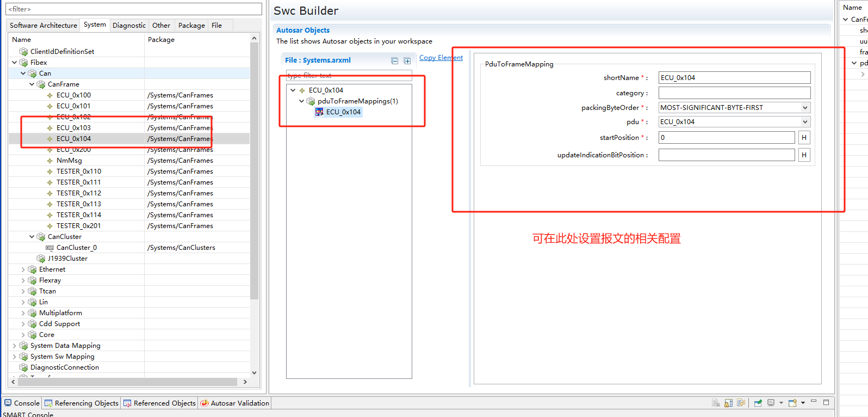Click the Display Selected Console icon
The width and height of the screenshot is (868, 417).
point(771,403)
